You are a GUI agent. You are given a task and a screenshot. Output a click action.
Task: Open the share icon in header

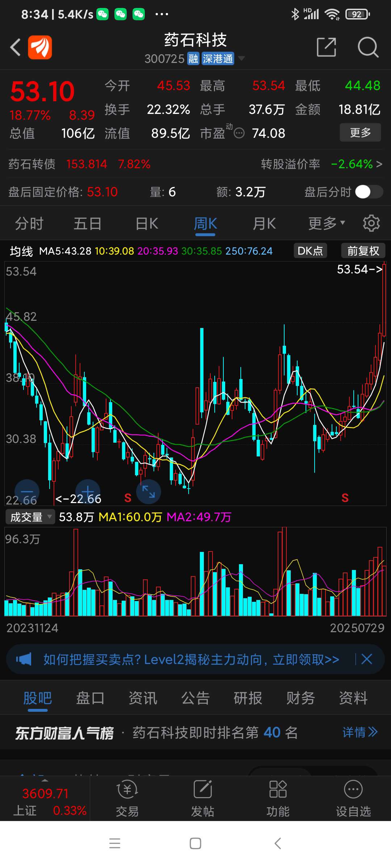pyautogui.click(x=327, y=47)
